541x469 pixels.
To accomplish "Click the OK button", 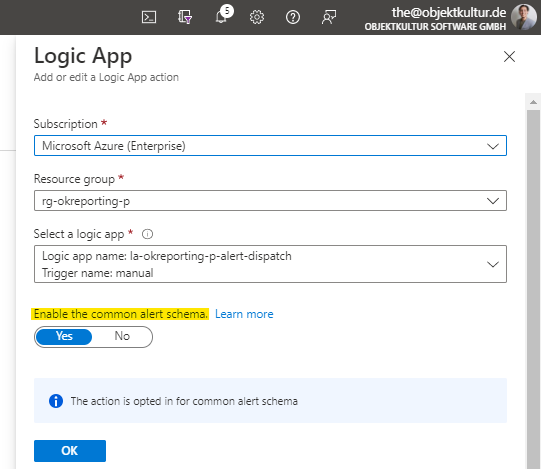I will click(70, 451).
